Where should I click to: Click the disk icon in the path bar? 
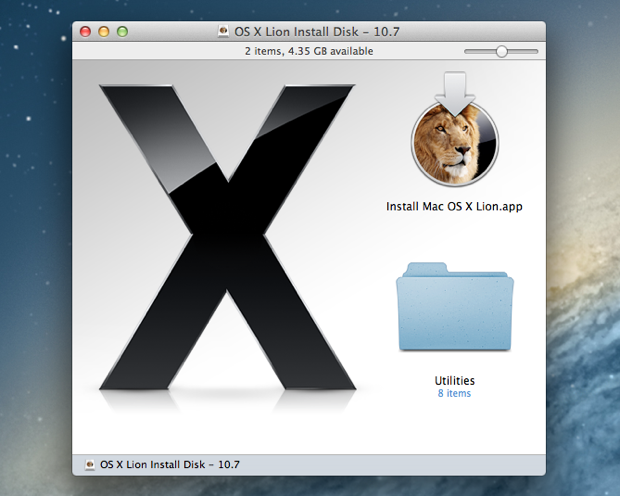pos(90,465)
